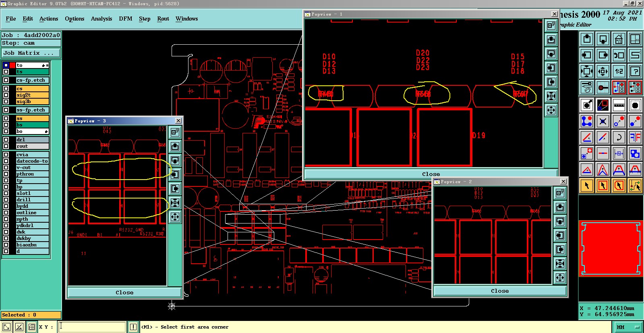
Task: Open the File menu
Action: [x=11, y=19]
